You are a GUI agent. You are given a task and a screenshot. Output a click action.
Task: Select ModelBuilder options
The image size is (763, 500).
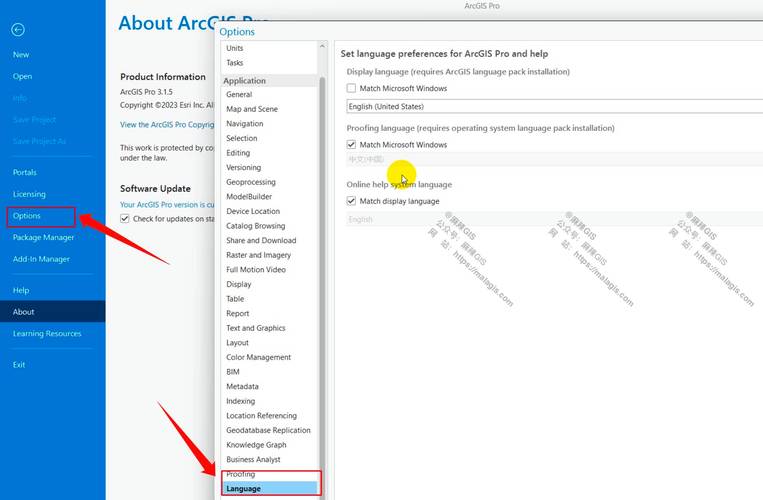[x=249, y=196]
